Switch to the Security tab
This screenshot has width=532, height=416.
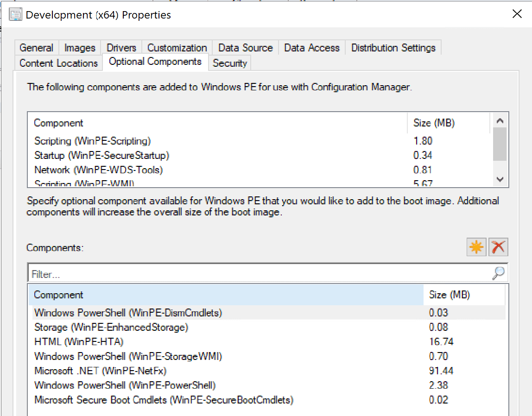[229, 63]
